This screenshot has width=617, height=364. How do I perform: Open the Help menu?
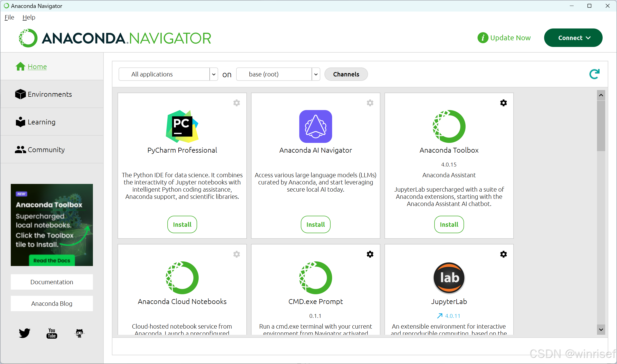coord(29,17)
